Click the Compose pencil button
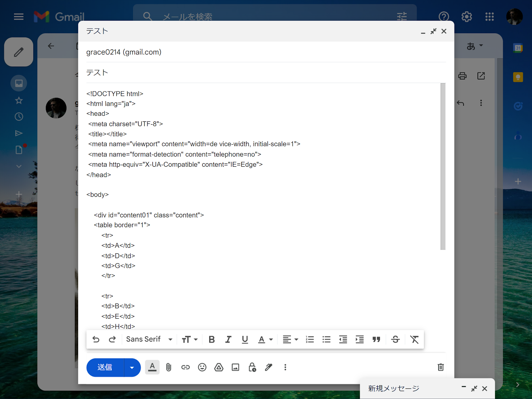 [19, 52]
